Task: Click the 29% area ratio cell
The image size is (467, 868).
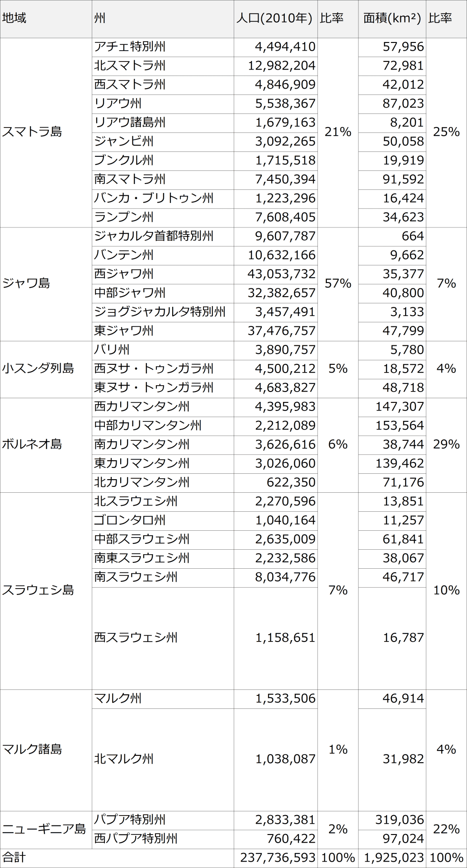Action: pyautogui.click(x=447, y=445)
